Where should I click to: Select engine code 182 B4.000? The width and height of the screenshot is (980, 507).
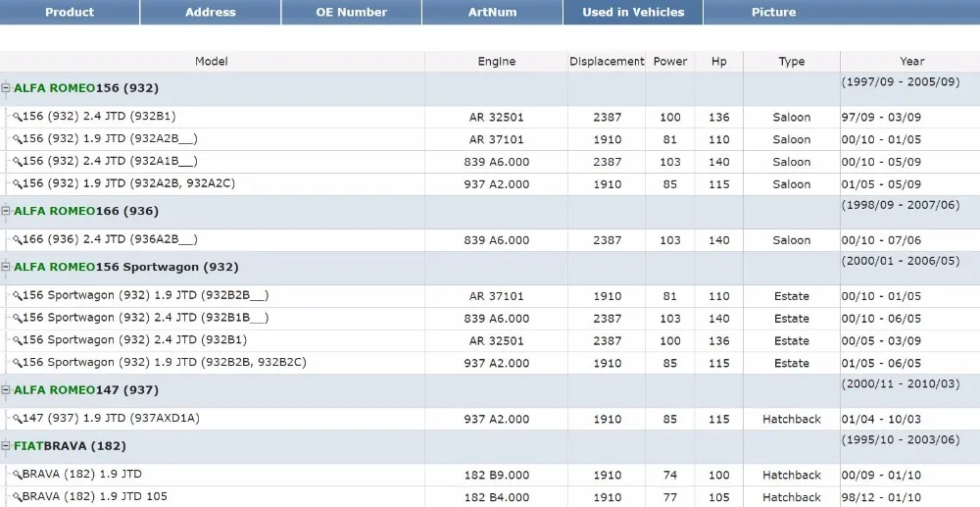[496, 497]
